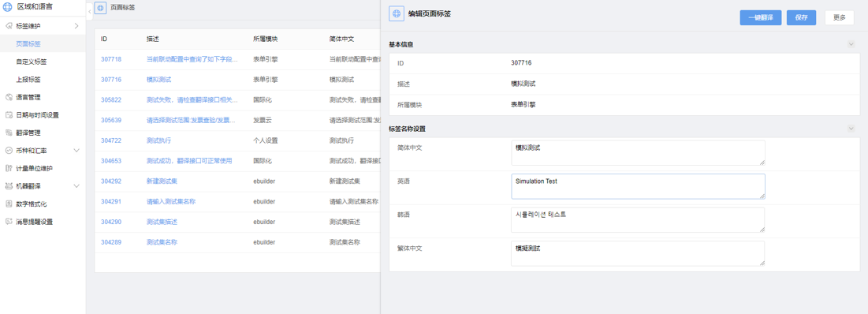Image resolution: width=868 pixels, height=314 pixels.
Task: Expand the 币种和汇率 menu chevron
Action: (76, 151)
